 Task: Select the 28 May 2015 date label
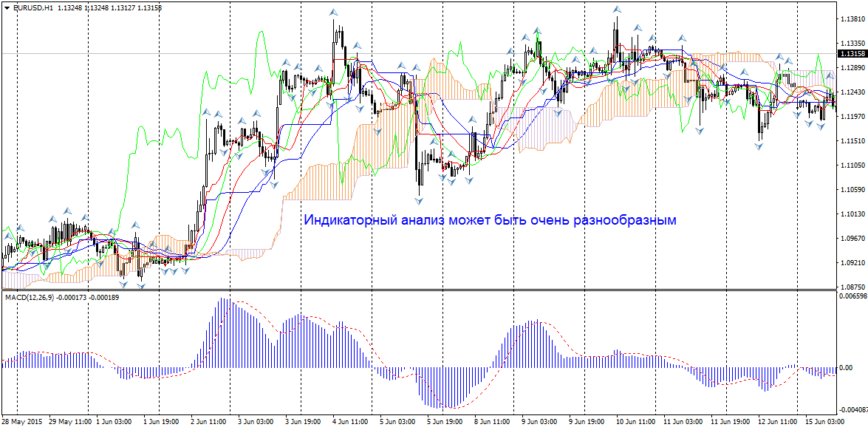tap(24, 422)
